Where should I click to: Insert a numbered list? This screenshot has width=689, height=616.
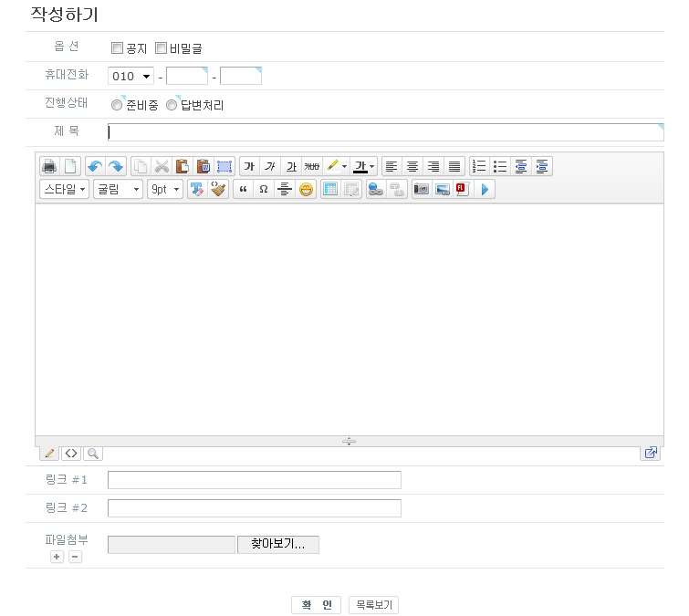point(479,166)
